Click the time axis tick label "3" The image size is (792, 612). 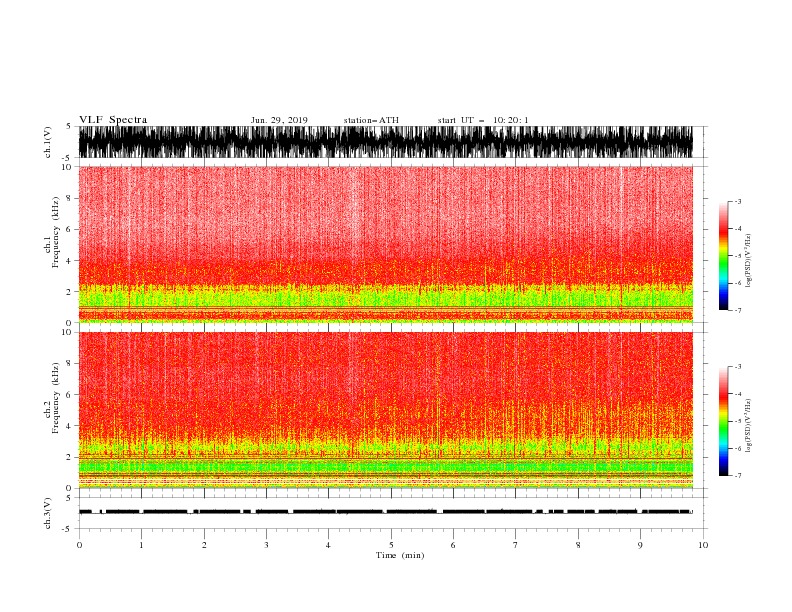(x=266, y=545)
